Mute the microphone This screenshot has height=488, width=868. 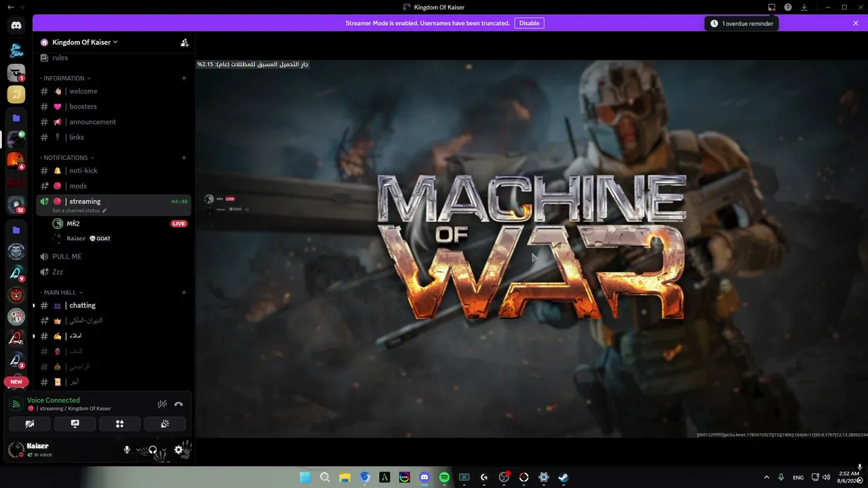point(127,449)
